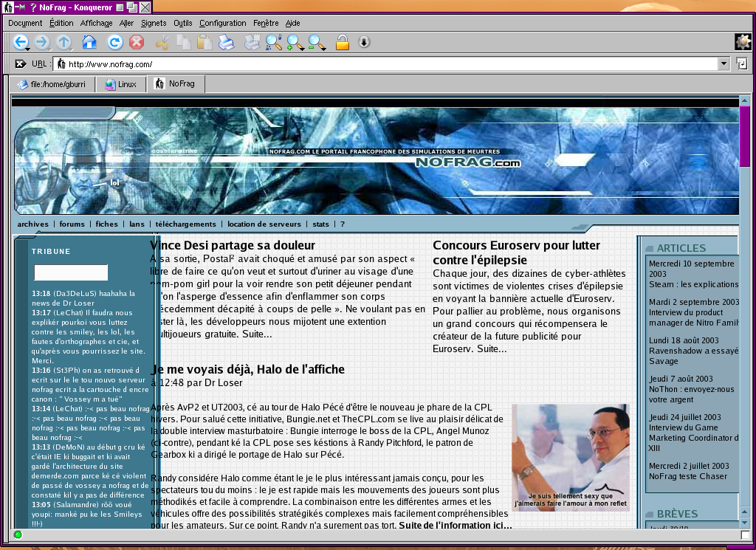756x550 pixels.
Task: Click the Forward arrow button
Action: coord(41,42)
